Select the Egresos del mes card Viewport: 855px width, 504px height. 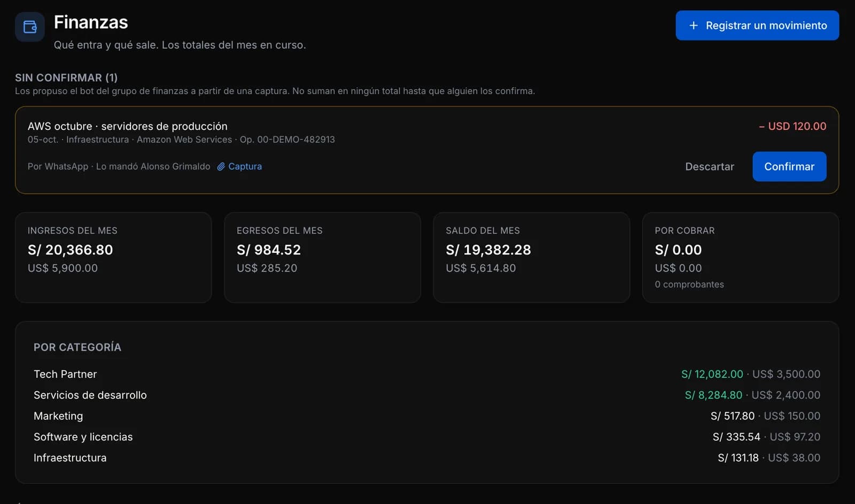coord(322,257)
